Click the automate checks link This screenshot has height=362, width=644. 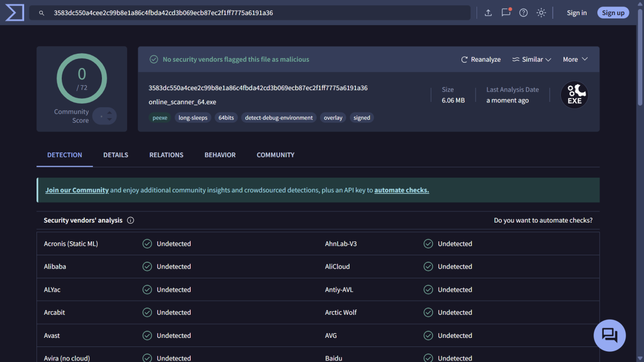(401, 190)
